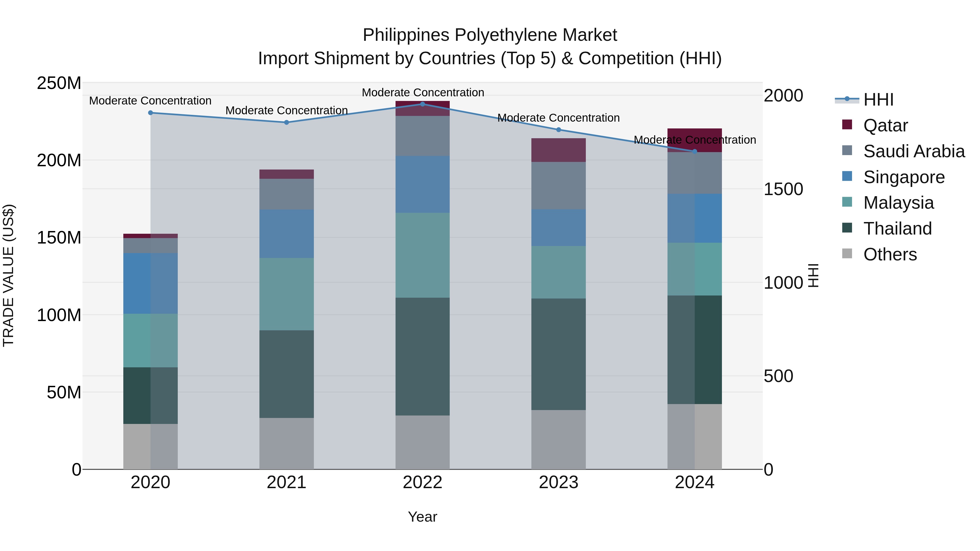The height and width of the screenshot is (551, 980).
Task: Select the 2023 HHI data point
Action: 559,130
